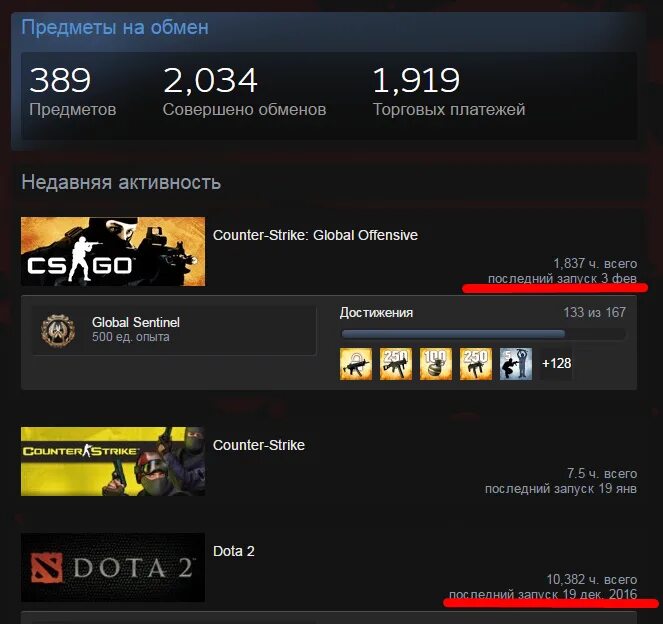Open the 2,034 Совершено обменов stat
This screenshot has width=663, height=624.
coord(244,92)
